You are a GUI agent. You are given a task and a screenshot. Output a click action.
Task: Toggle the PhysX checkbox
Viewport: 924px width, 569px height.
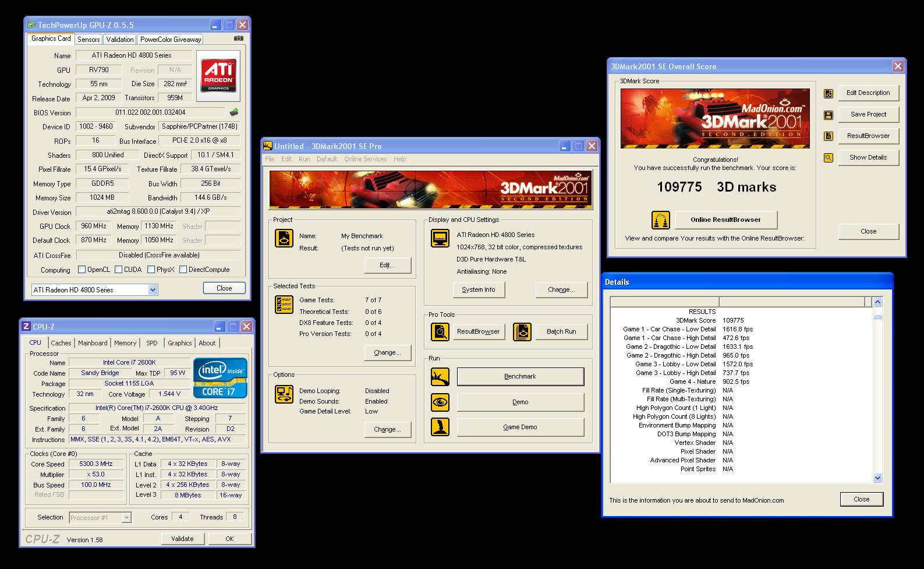(151, 270)
